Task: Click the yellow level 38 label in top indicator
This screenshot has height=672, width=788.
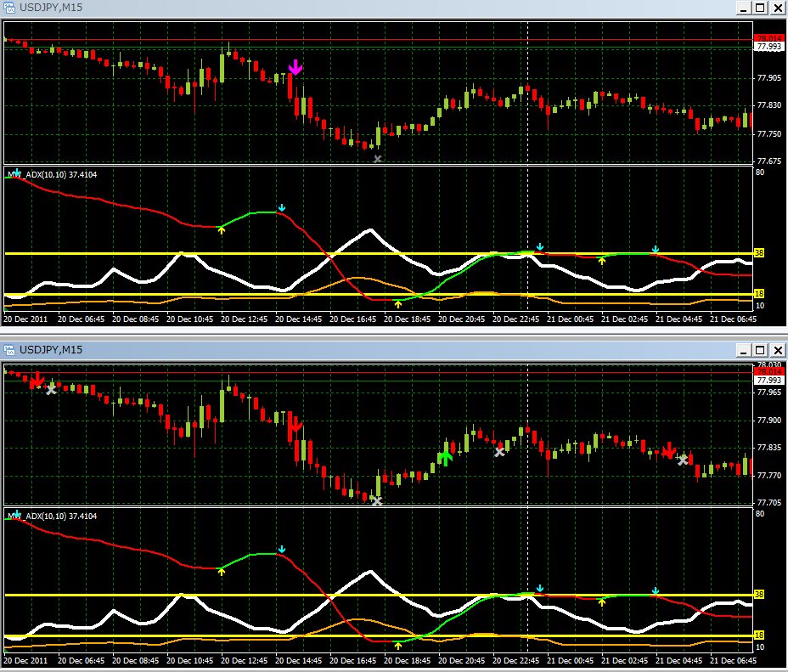Action: click(758, 253)
